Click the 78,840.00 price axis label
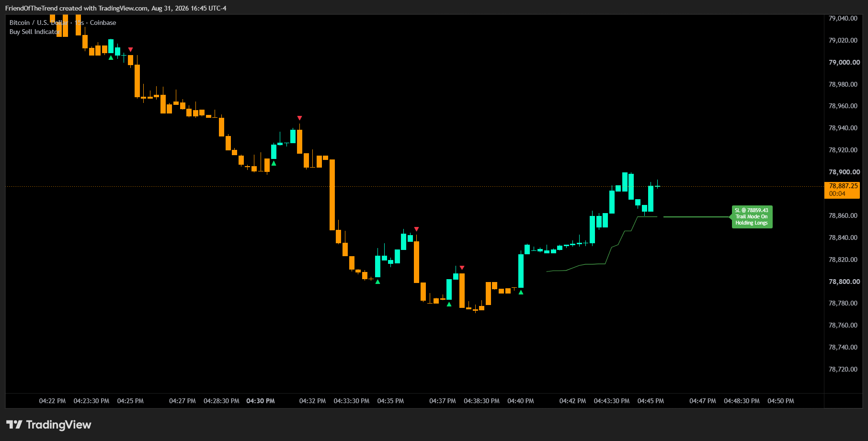The height and width of the screenshot is (441, 868). [843, 237]
